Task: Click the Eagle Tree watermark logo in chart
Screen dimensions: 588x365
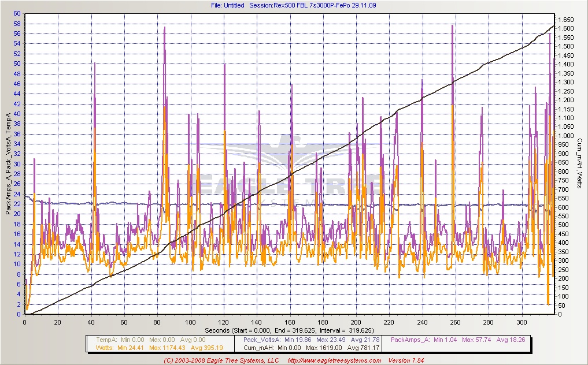Action: [x=289, y=173]
